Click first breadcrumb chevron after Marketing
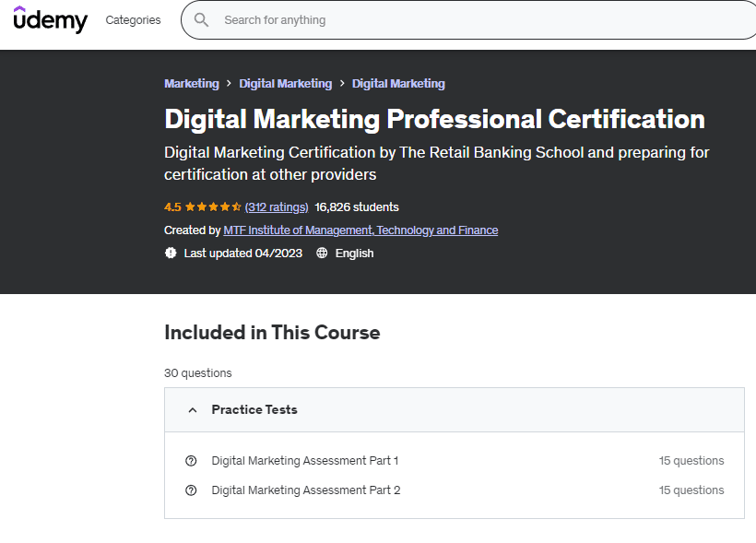The image size is (756, 543). [x=229, y=84]
